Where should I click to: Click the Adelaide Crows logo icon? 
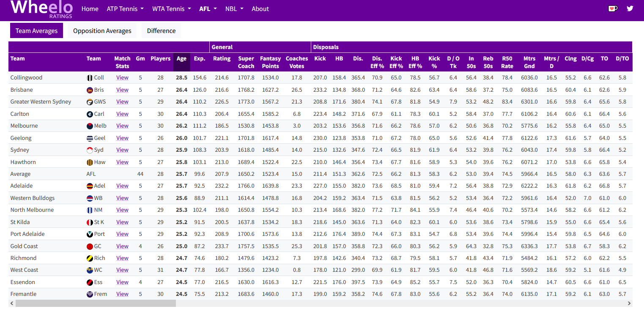point(90,186)
